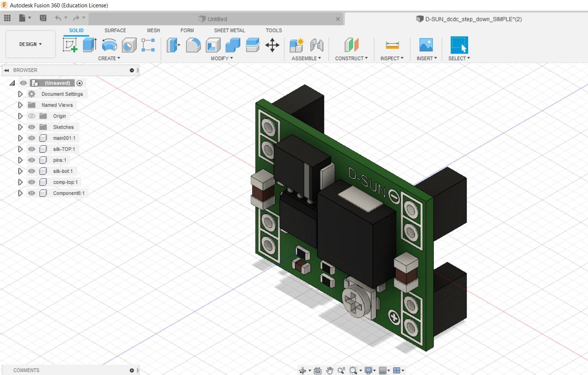The width and height of the screenshot is (588, 375).
Task: Hide the main001:1 component
Action: click(32, 138)
